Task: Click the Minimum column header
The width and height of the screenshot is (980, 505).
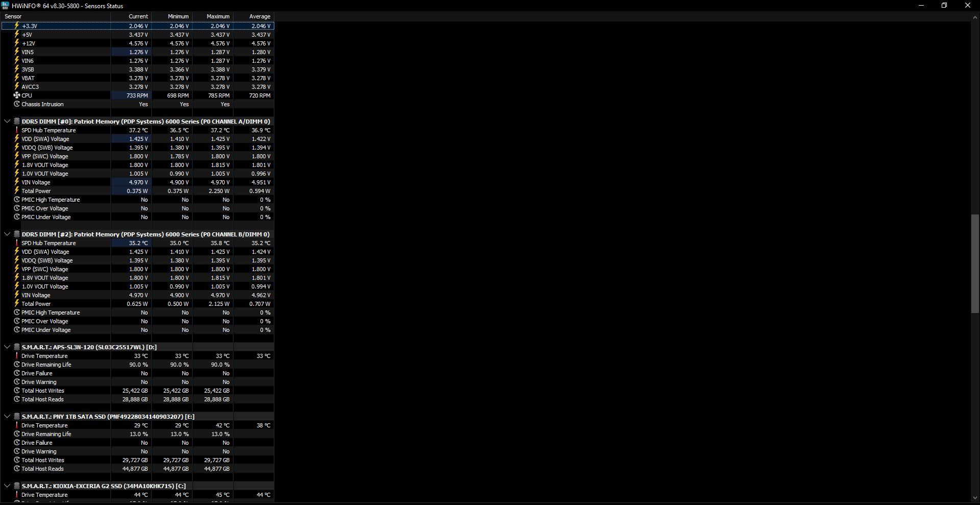Action: pyautogui.click(x=172, y=16)
